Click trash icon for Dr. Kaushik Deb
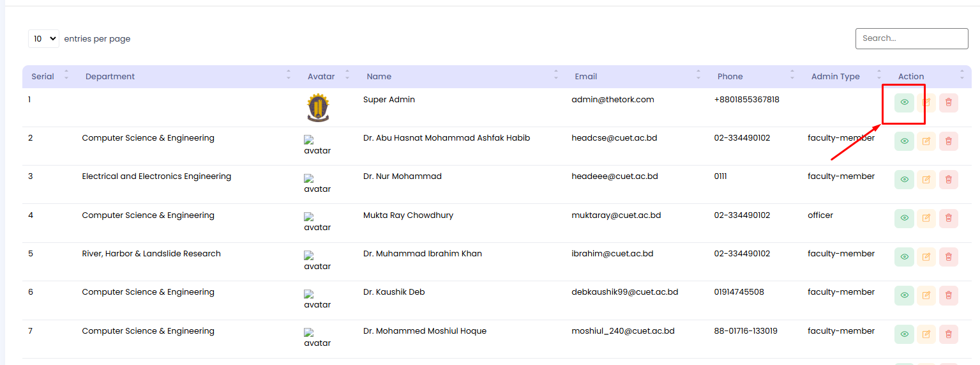Image resolution: width=980 pixels, height=365 pixels. (948, 295)
